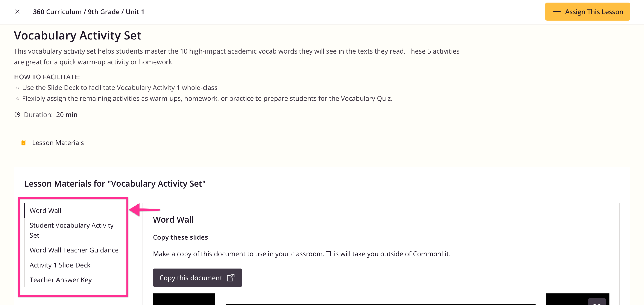Click the yellow Lesson Materials document icon
Viewport: 644px width, 305px height.
tap(24, 143)
